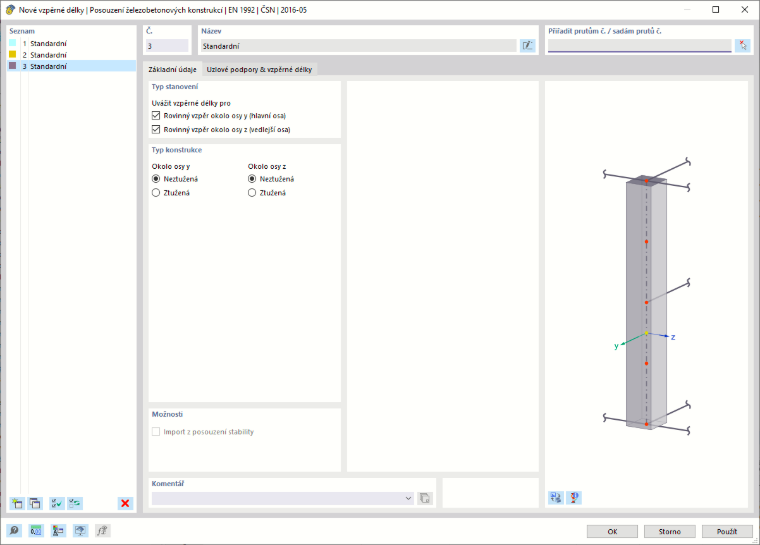Toggle Import z posouzení stability checkbox

[x=156, y=432]
